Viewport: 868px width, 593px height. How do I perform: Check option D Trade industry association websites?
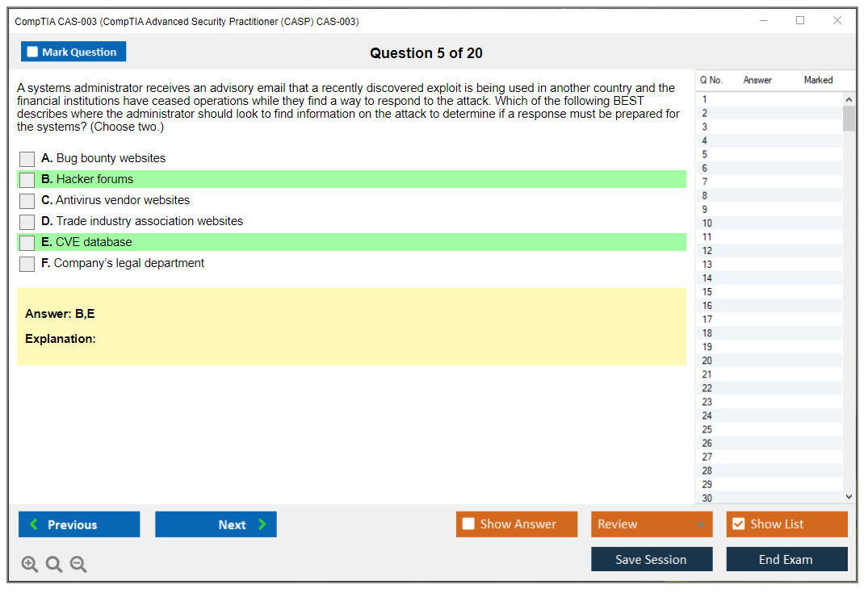pos(27,222)
